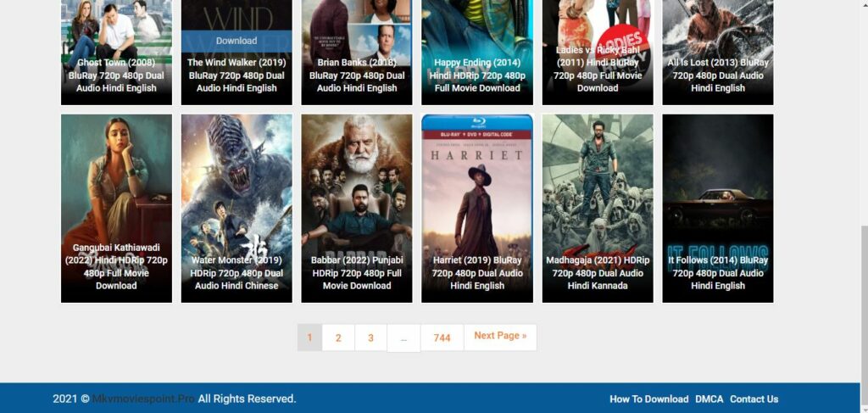Select pagination page 1

309,338
